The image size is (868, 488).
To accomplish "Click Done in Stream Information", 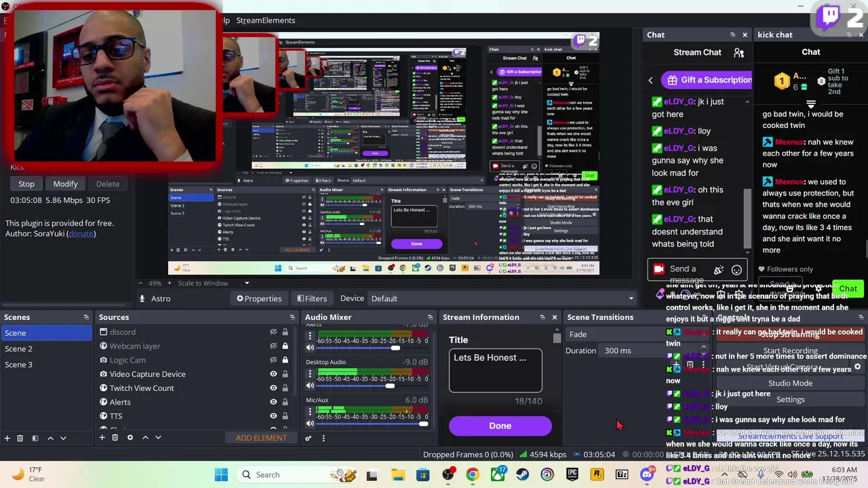I will coord(500,426).
